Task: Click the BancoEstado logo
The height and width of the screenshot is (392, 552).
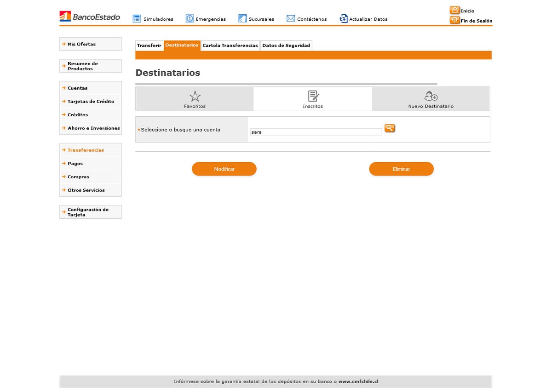Action: (90, 17)
